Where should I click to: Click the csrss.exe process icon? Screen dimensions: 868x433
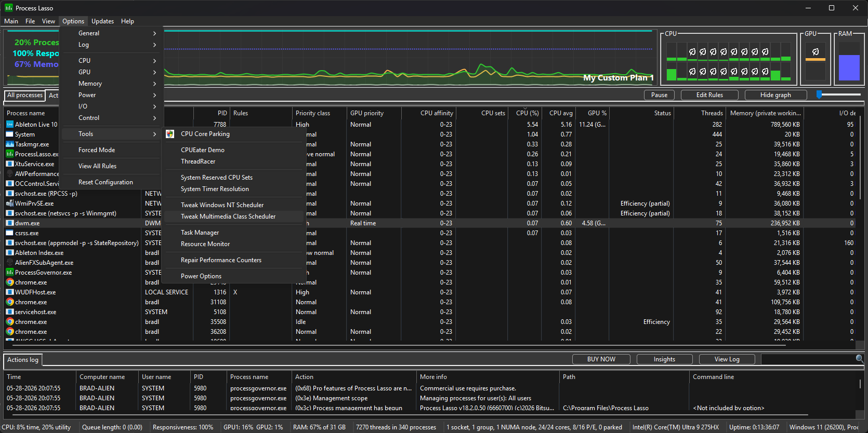(9, 233)
